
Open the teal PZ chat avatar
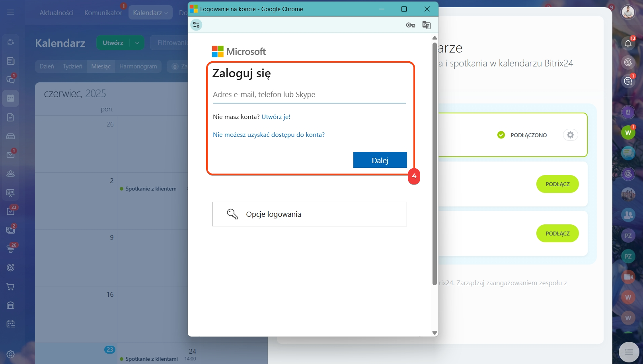click(628, 256)
